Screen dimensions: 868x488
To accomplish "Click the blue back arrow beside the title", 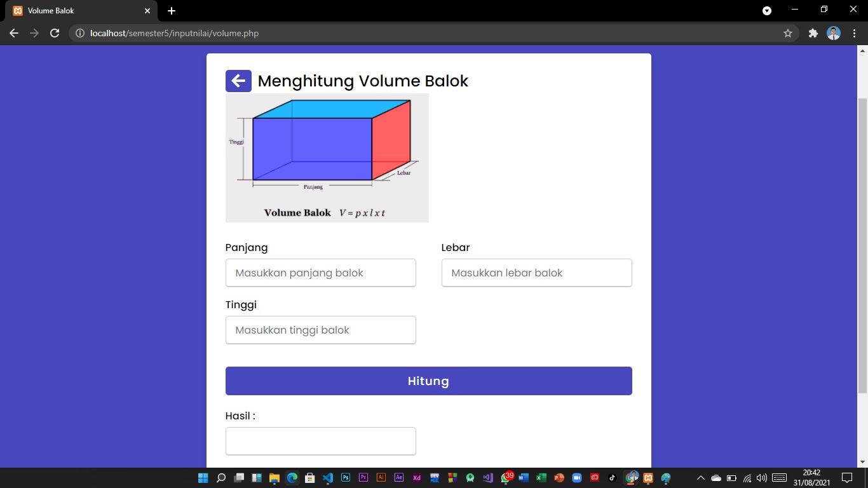I will tap(238, 81).
